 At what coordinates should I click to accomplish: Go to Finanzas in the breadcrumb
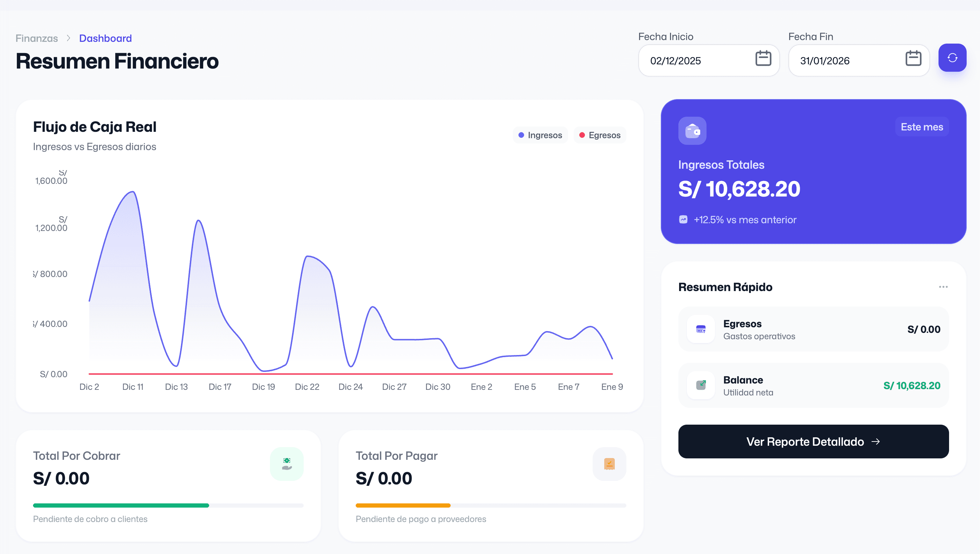[x=37, y=38]
